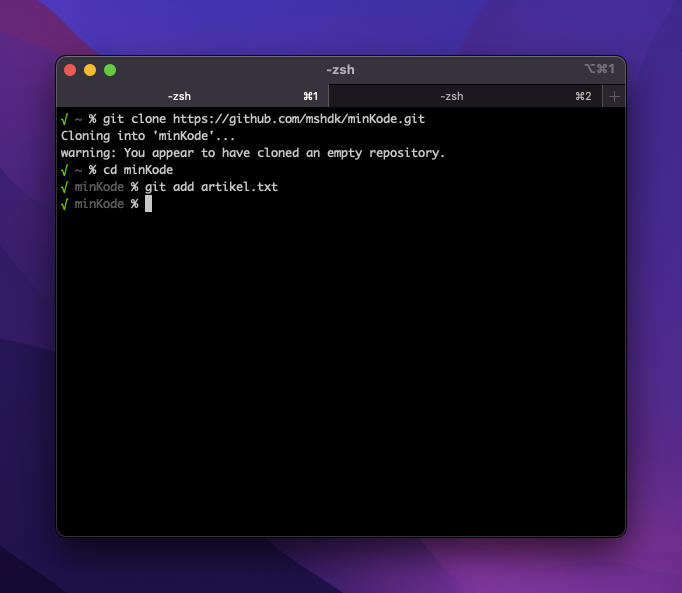Click the git clone command line
The height and width of the screenshot is (593, 682).
tap(264, 119)
